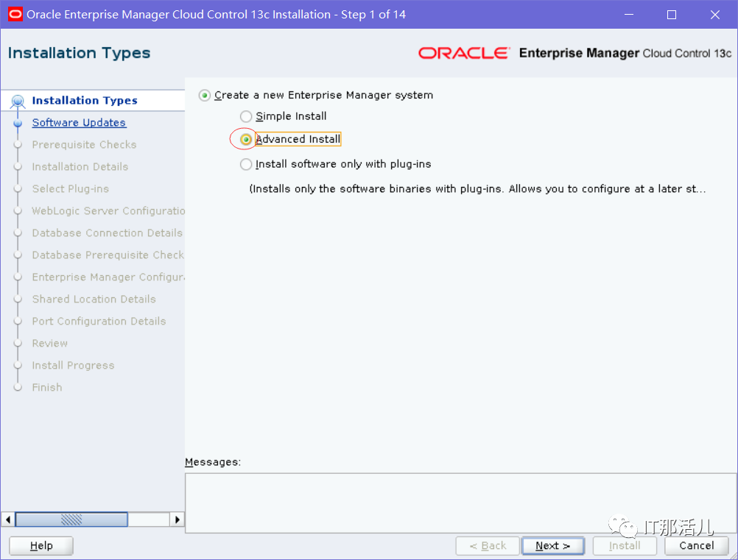This screenshot has width=738, height=560.
Task: Select the Advanced Install radio button
Action: coord(246,139)
